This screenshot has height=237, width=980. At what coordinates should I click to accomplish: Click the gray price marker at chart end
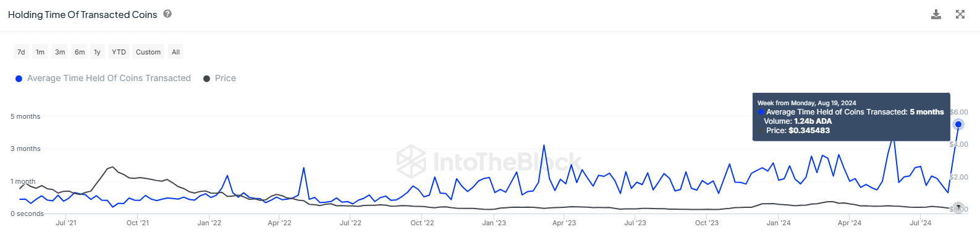coord(958,208)
